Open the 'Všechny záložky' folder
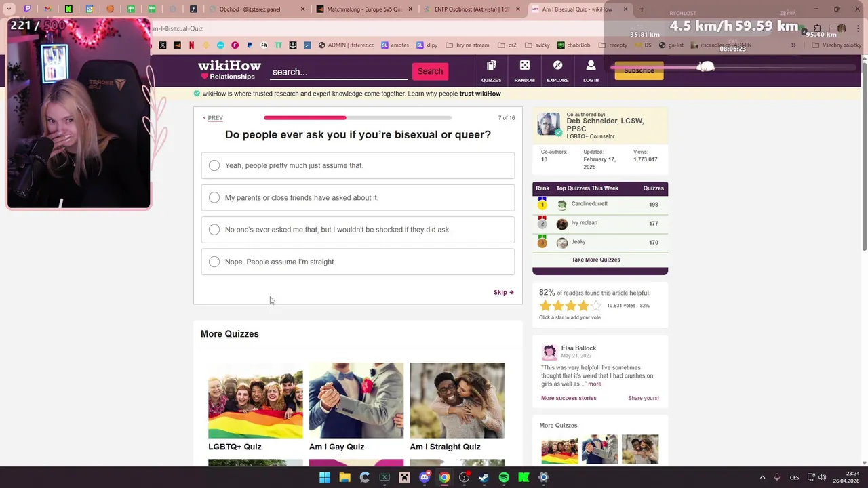The image size is (868, 488). pos(835,45)
